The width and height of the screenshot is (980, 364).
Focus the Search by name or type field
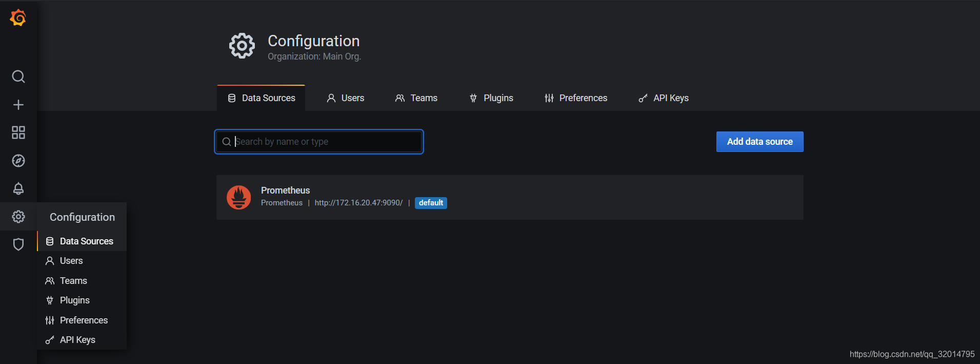click(x=319, y=142)
